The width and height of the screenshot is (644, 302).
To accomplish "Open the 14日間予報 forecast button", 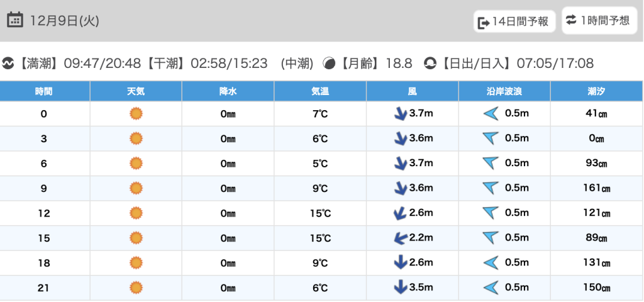I will coord(514,22).
